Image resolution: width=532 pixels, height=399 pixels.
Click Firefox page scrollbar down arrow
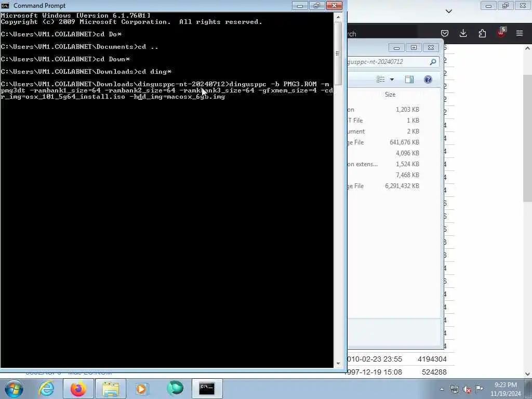pos(528,374)
